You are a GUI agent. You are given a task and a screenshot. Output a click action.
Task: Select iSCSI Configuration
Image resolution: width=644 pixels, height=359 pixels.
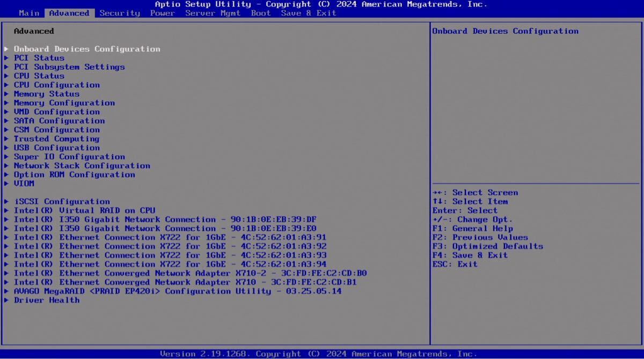tap(62, 201)
